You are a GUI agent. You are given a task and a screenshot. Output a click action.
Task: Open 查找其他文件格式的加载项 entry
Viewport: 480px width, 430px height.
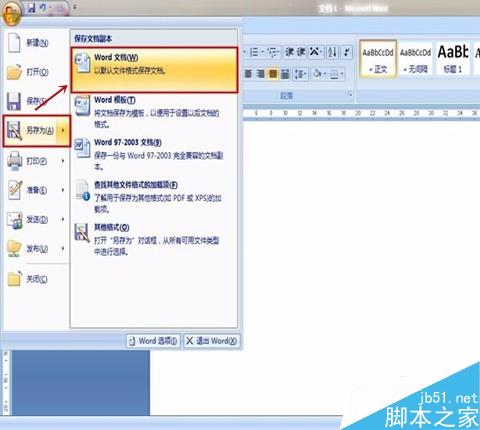154,197
